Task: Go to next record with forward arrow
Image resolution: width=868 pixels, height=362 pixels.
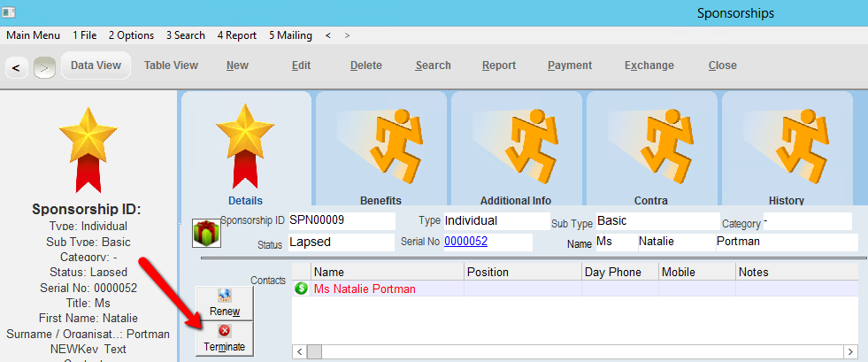Action: tap(42, 67)
